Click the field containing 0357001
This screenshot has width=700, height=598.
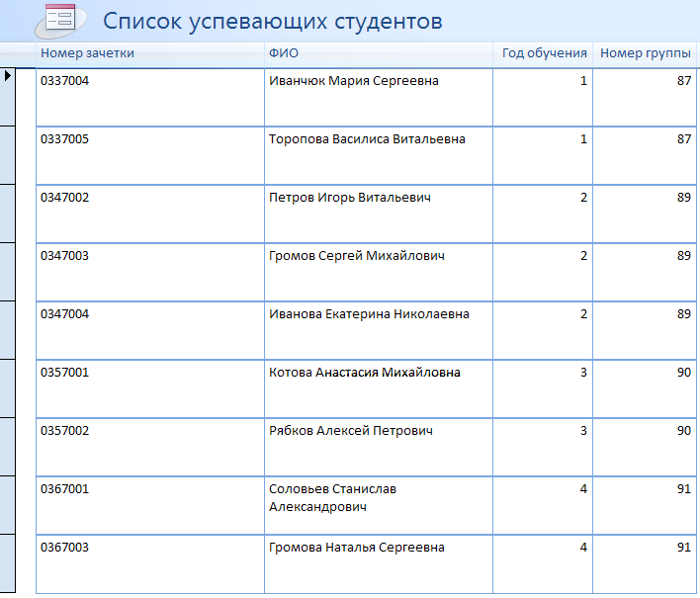coord(150,389)
